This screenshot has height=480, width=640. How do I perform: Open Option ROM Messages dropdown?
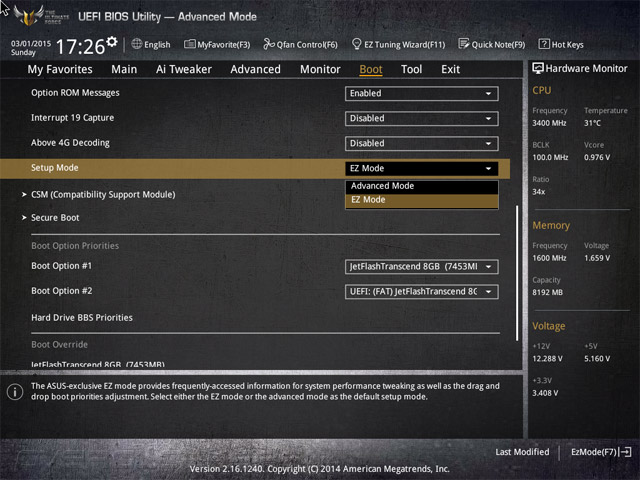(x=422, y=93)
